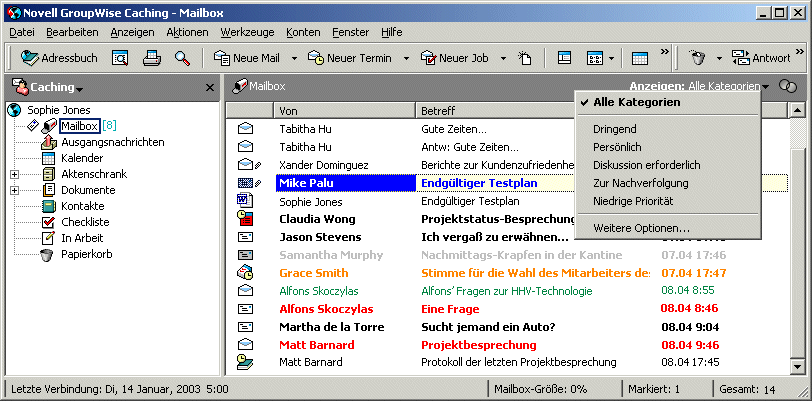Viewport: 812px width, 401px height.
Task: Create a Neuer Termin appointment
Action: (350, 58)
